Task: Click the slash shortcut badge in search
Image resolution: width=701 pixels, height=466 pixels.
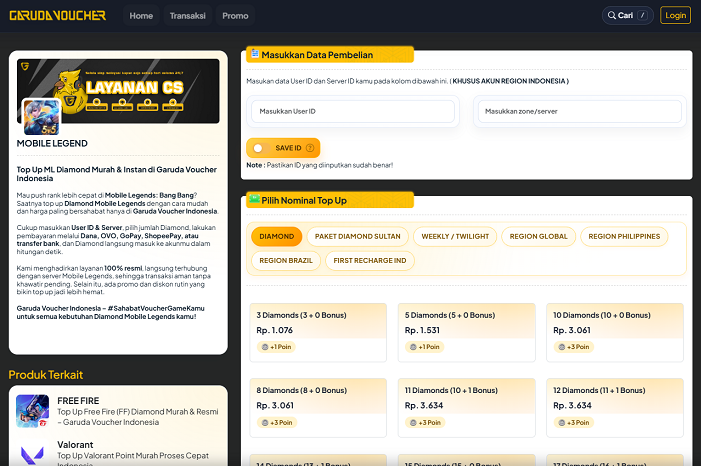Action: (x=642, y=15)
